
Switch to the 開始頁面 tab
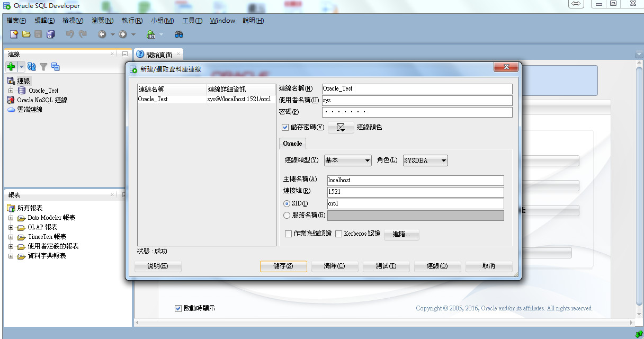pyautogui.click(x=159, y=55)
